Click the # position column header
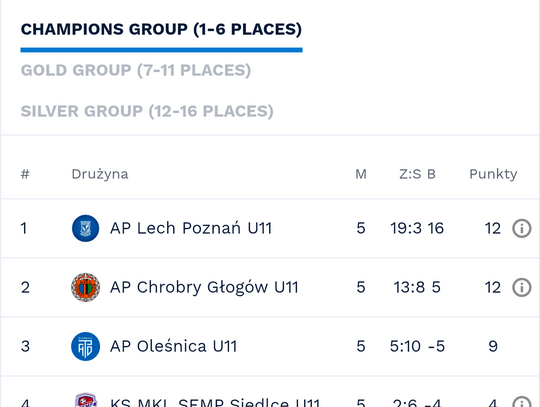Image resolution: width=540 pixels, height=407 pixels. click(x=25, y=174)
